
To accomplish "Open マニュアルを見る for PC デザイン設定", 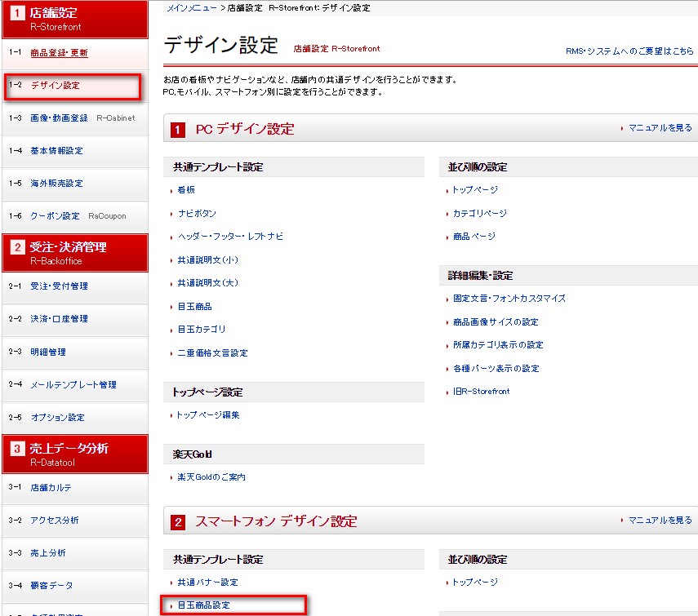I will [x=660, y=128].
